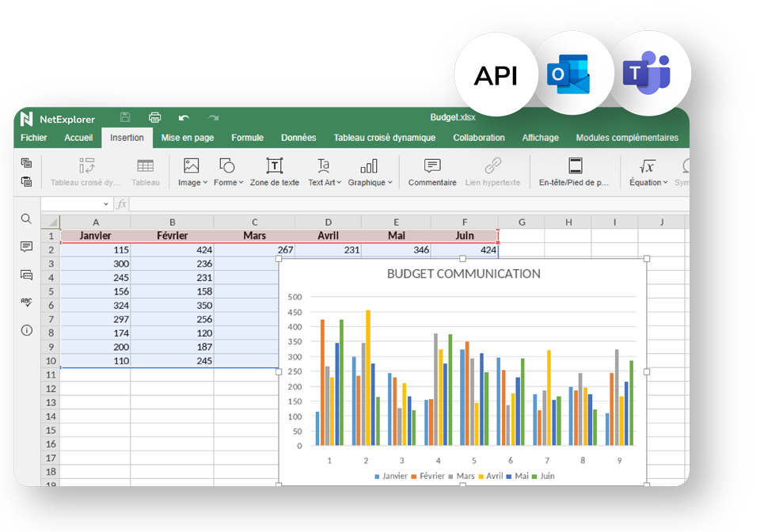The image size is (779, 532).
Task: Click the save icon in title bar
Action: point(125,117)
